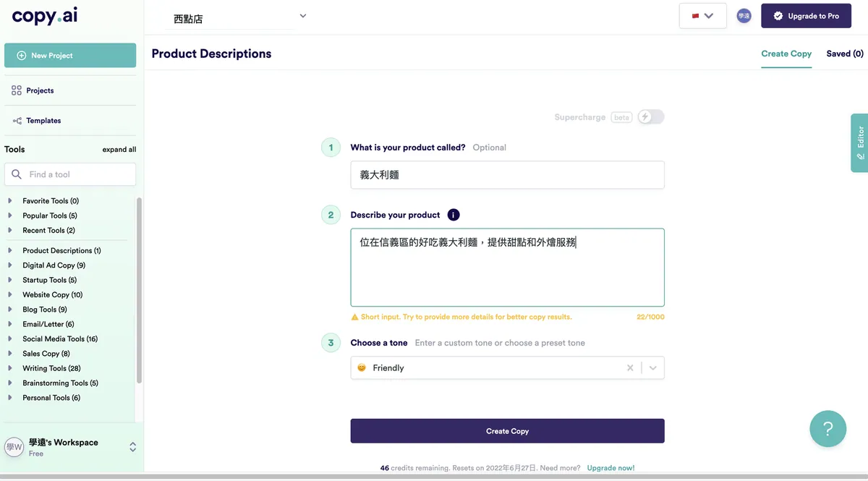868x481 pixels.
Task: Open the help question mark bubble
Action: pos(828,429)
